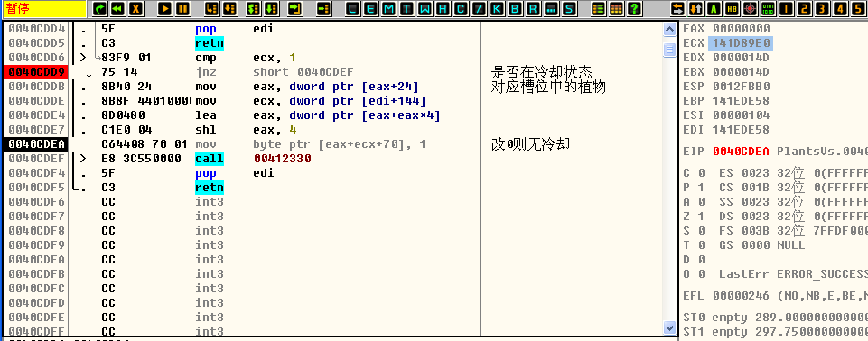Open Executable modules with E icon
Viewport: 868px width, 341px height.
[x=371, y=8]
